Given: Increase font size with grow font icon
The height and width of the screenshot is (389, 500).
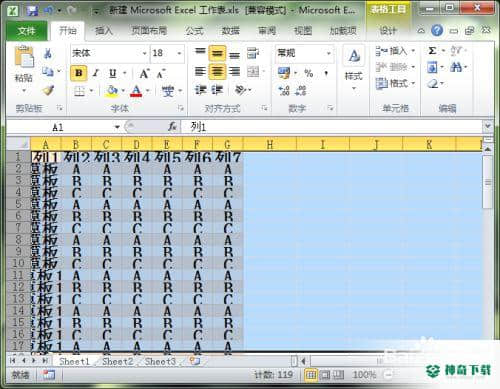Looking at the screenshot, I should (x=144, y=73).
